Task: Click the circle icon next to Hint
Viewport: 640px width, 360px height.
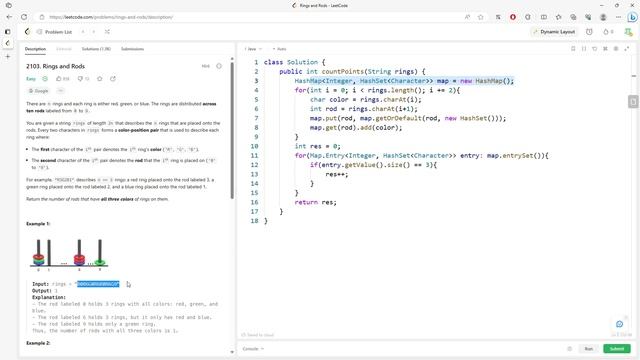Action: 219,66
